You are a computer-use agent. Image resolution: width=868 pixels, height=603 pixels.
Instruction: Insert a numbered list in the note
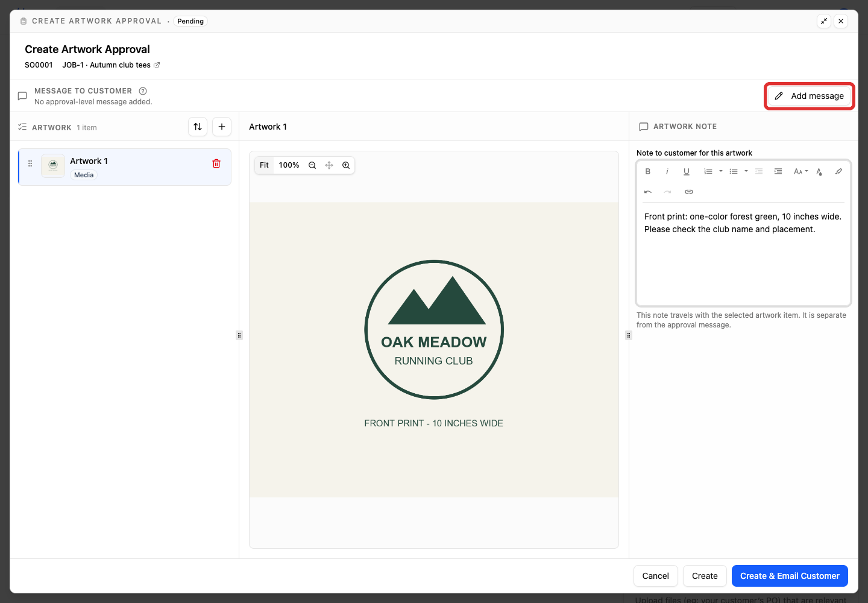coord(708,171)
